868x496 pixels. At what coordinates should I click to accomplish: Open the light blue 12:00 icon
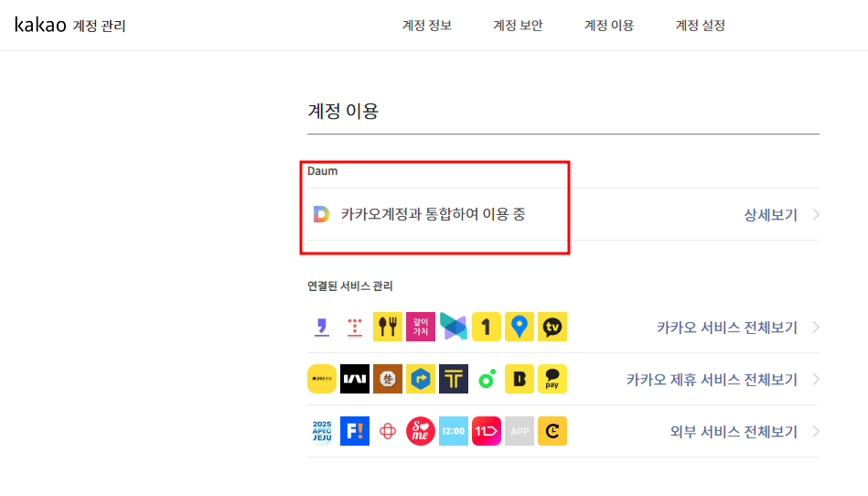click(x=454, y=431)
